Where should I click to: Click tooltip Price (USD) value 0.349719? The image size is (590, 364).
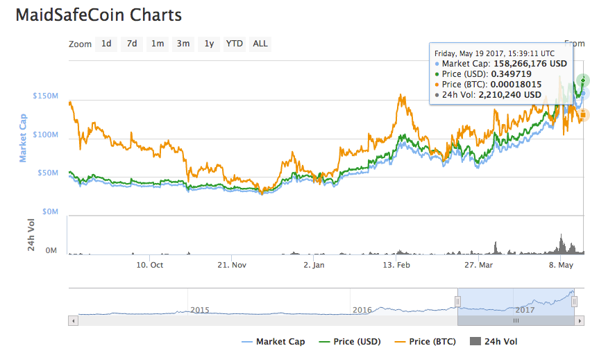[511, 74]
